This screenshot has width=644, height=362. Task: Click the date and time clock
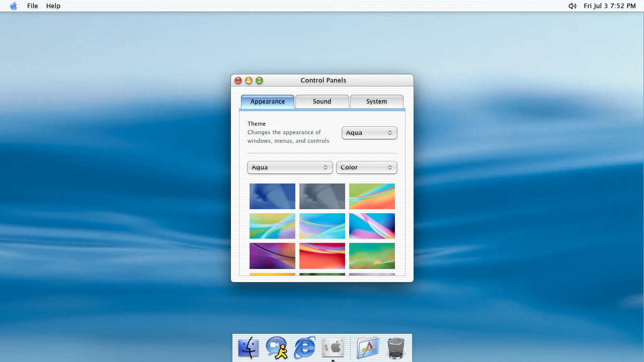point(610,6)
